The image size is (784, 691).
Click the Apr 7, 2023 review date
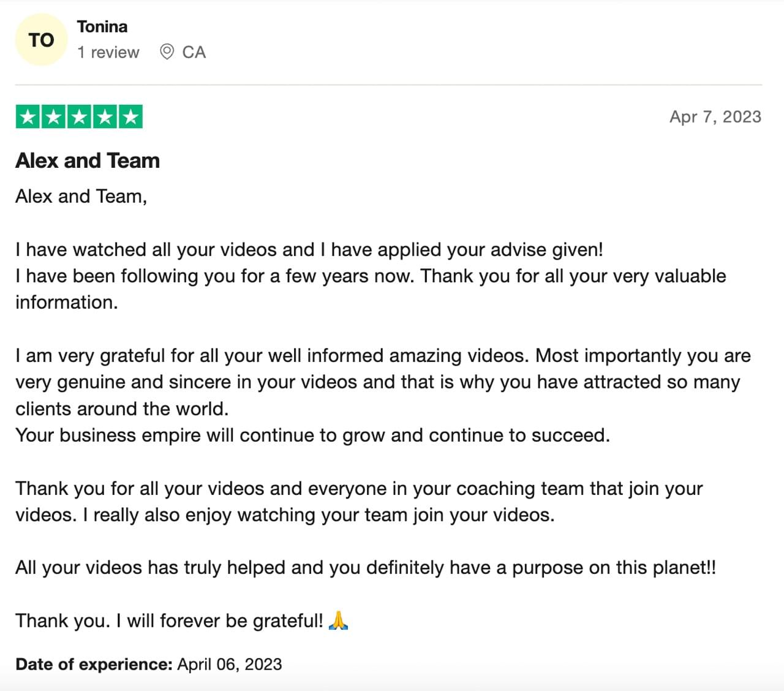coord(715,116)
